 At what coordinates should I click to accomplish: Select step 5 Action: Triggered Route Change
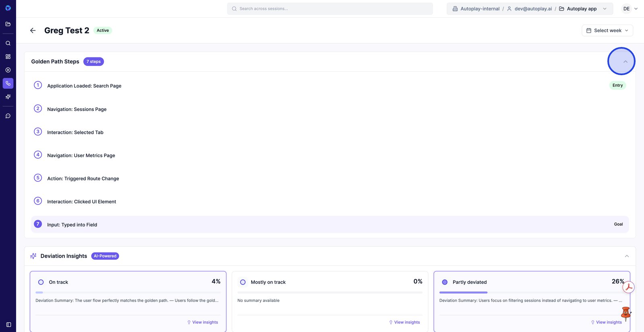pos(330,178)
